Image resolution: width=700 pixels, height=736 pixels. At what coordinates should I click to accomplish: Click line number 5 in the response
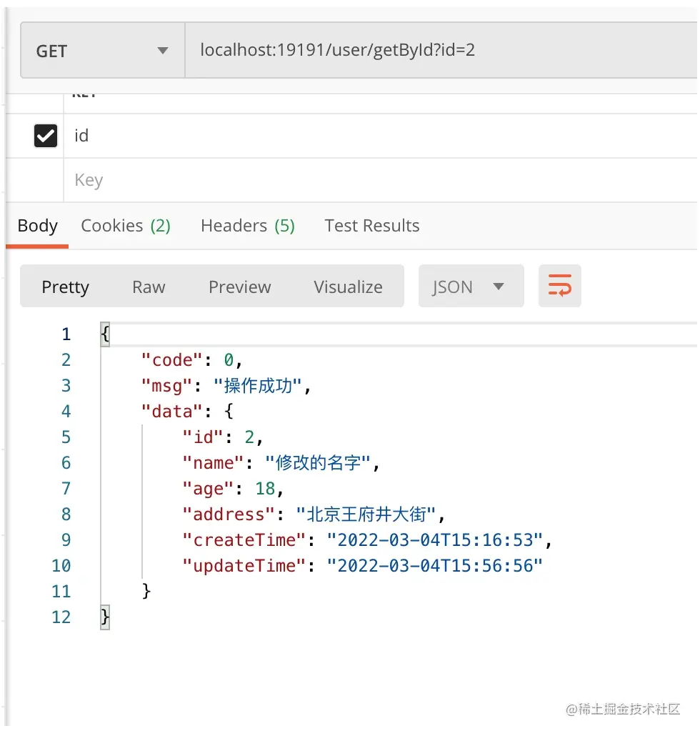[66, 437]
